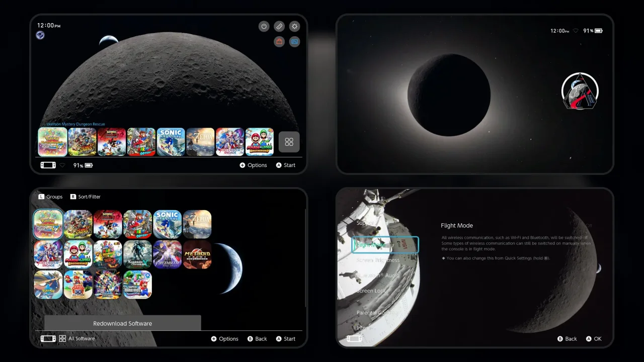Click the battery icon on the home footer

[x=89, y=165]
